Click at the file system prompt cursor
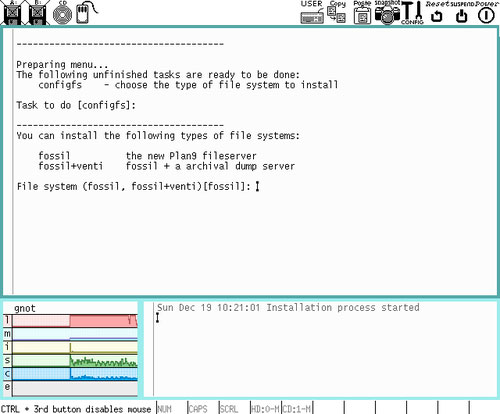The height and width of the screenshot is (414, 500). tap(257, 186)
